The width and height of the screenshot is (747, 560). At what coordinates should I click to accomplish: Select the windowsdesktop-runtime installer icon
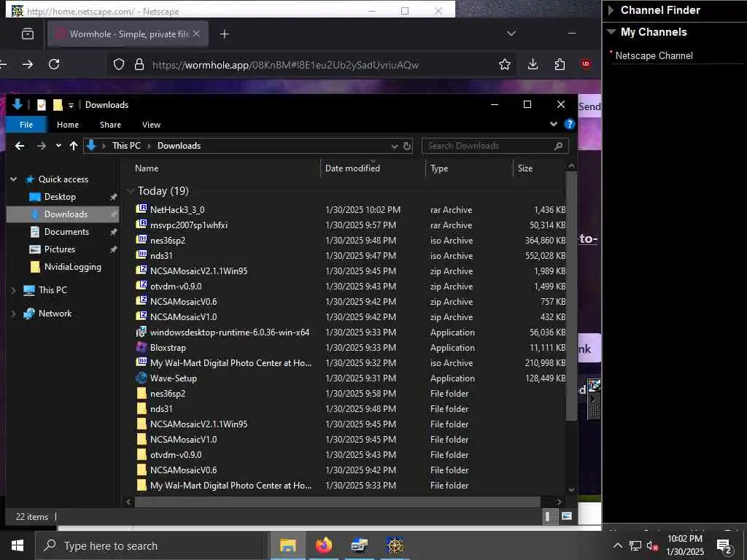(x=142, y=332)
